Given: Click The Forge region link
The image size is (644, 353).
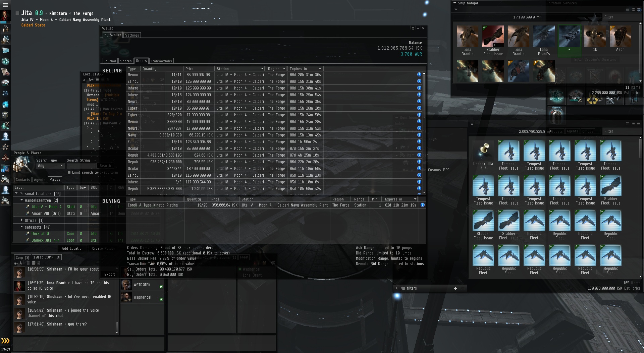Looking at the screenshot, I should (83, 13).
